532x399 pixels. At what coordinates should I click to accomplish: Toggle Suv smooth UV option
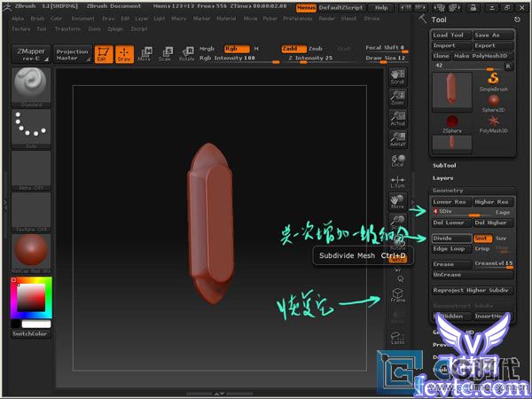(x=501, y=239)
